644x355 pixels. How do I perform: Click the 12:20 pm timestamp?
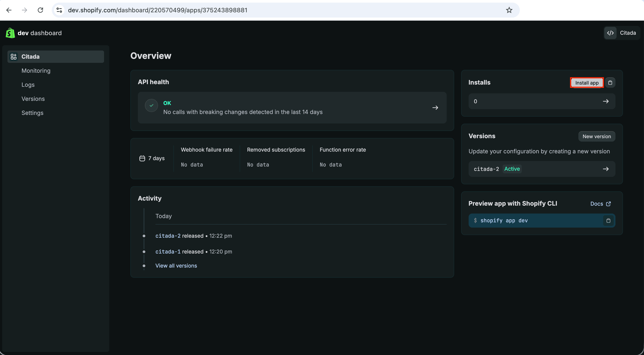pos(221,252)
